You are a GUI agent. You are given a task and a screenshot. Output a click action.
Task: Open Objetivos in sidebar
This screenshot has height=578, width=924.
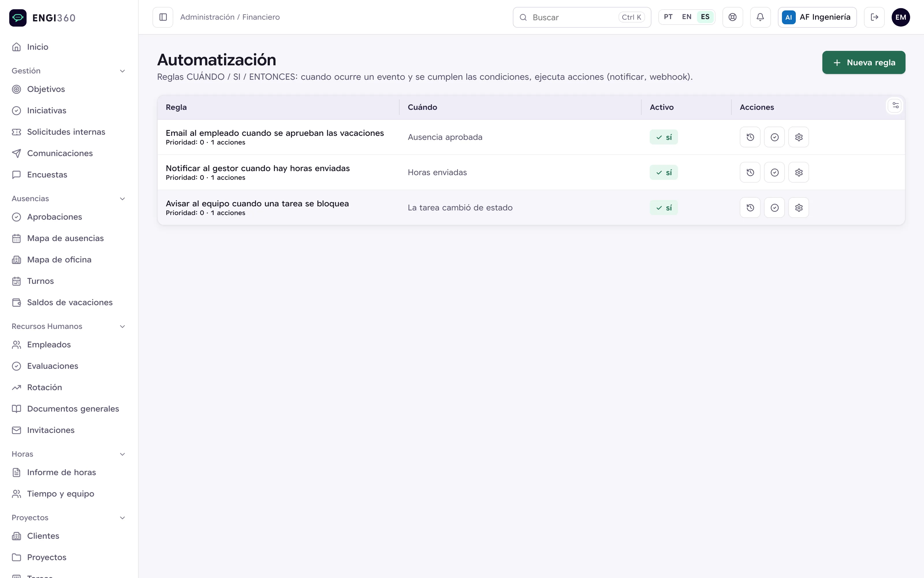click(69, 89)
